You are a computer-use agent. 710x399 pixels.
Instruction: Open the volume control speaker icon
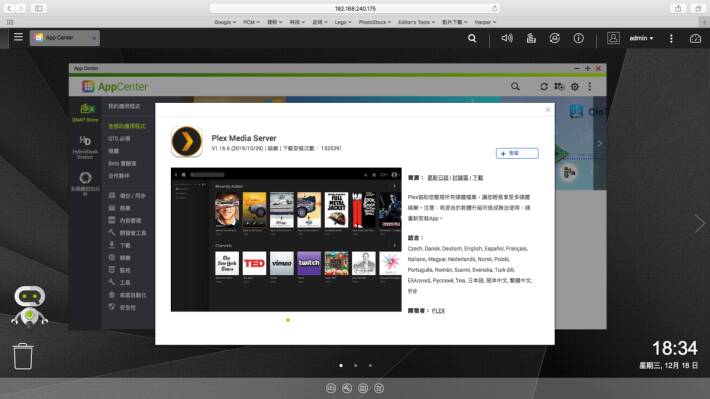(x=507, y=38)
